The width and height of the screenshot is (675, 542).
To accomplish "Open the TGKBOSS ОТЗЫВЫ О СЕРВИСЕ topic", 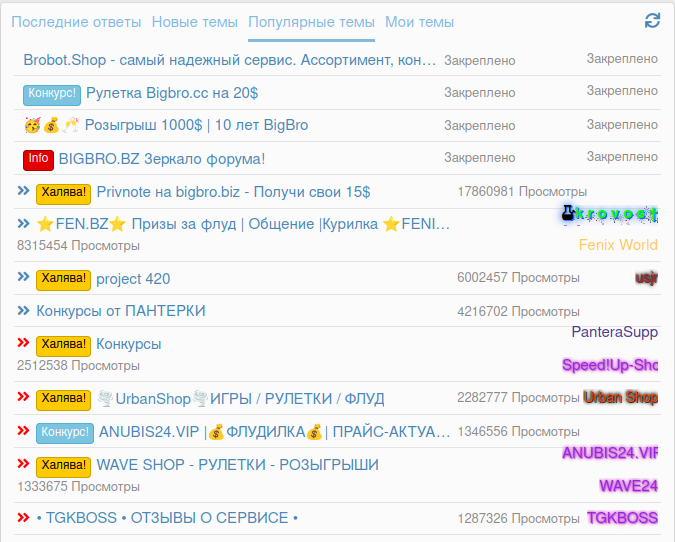I will tap(167, 518).
